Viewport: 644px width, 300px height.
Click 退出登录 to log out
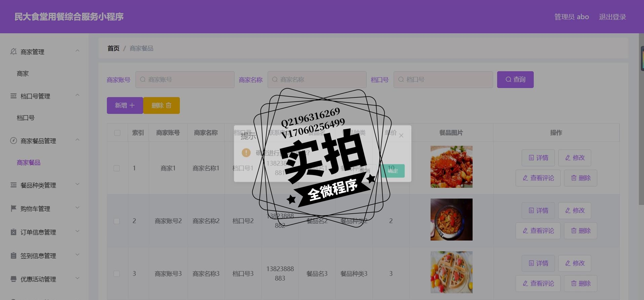pos(612,17)
